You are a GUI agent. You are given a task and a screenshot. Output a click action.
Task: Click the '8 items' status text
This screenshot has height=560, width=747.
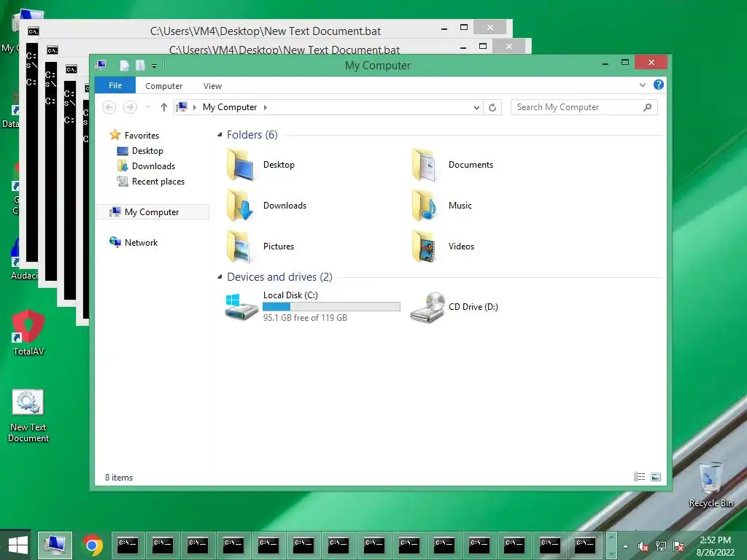point(119,477)
